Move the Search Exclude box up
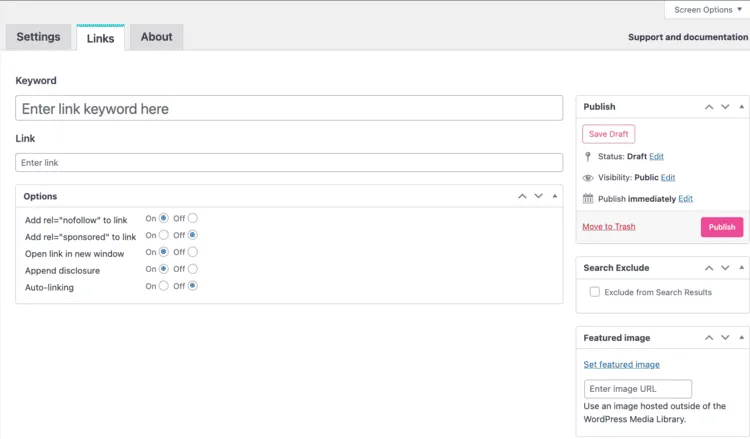 pos(709,268)
